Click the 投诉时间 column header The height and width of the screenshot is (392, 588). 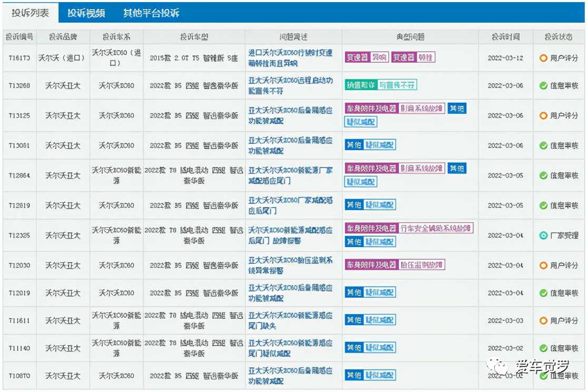pyautogui.click(x=505, y=37)
